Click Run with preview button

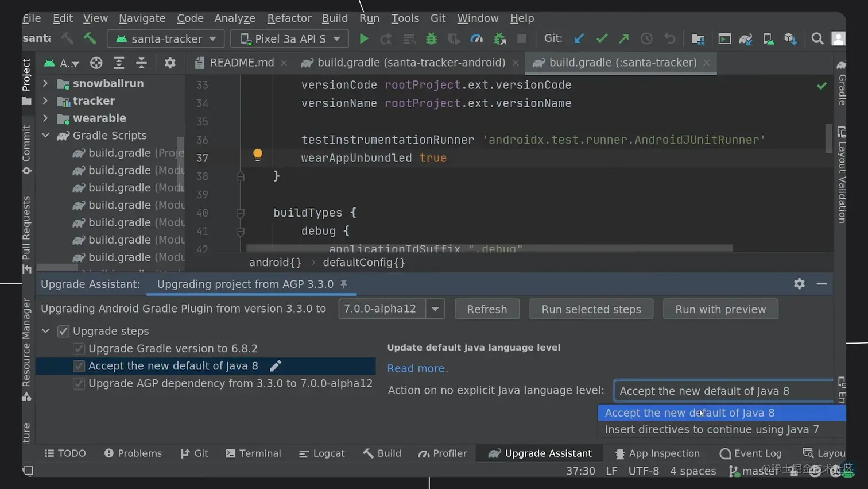tap(720, 309)
